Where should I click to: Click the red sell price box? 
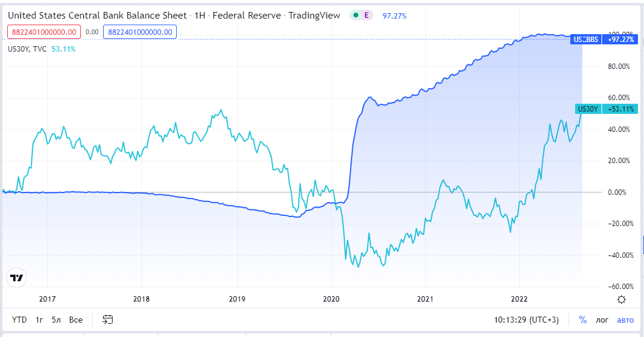click(x=44, y=32)
